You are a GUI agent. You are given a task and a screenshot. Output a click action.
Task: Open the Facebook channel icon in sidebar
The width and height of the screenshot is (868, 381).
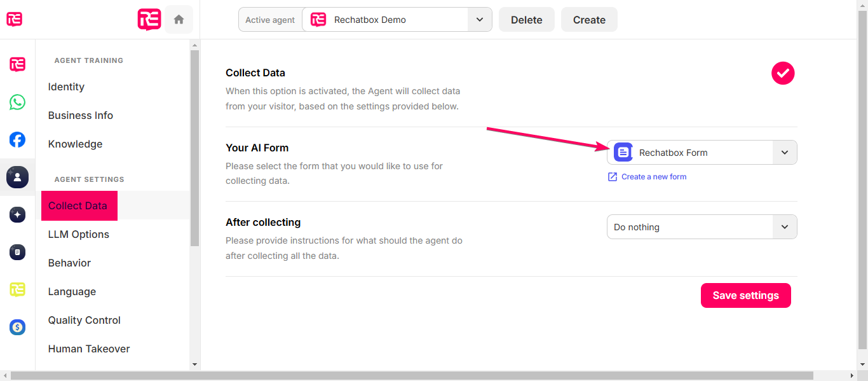[x=17, y=139]
